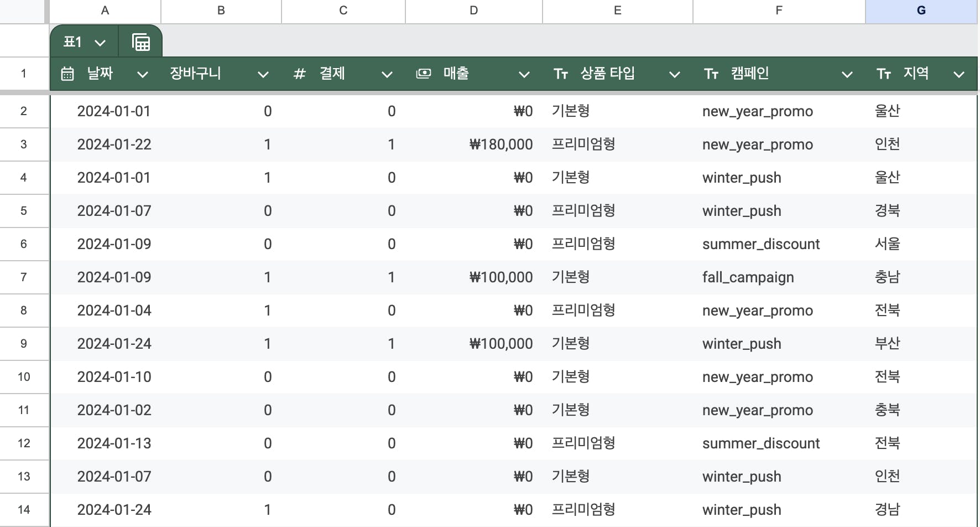Open the 상품 타입 column filter dropdown
The image size is (980, 527).
point(674,74)
